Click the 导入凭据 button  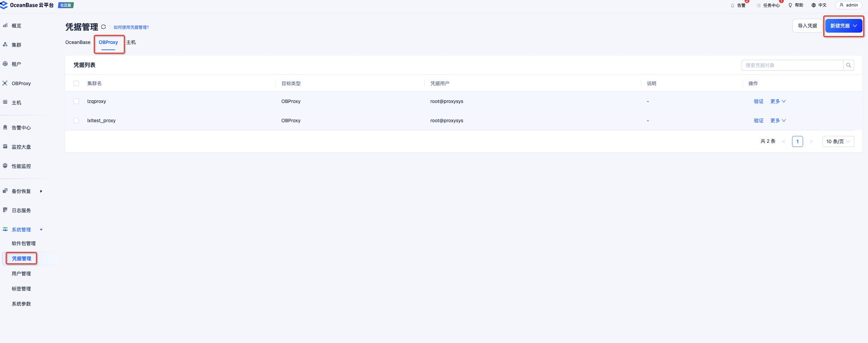807,26
